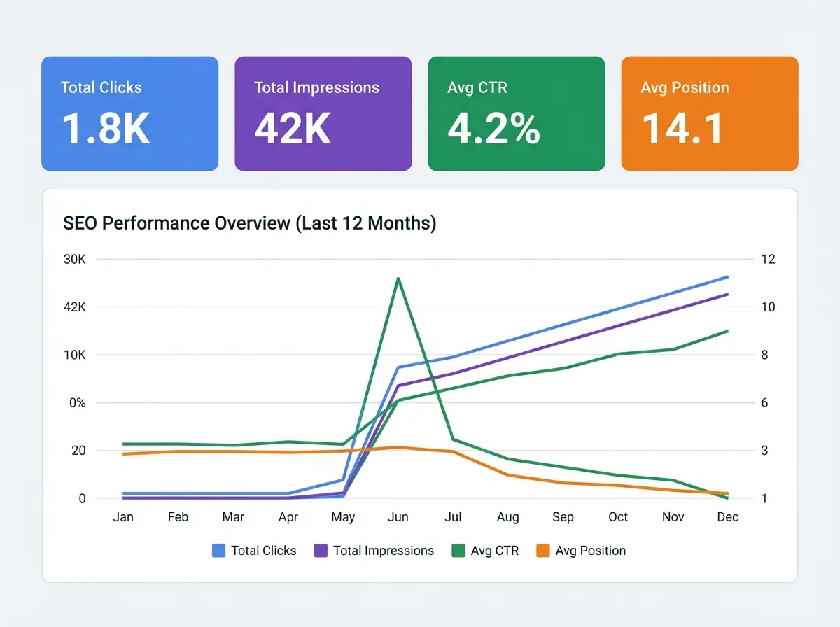Select the green Avg CTR summary card

(516, 113)
